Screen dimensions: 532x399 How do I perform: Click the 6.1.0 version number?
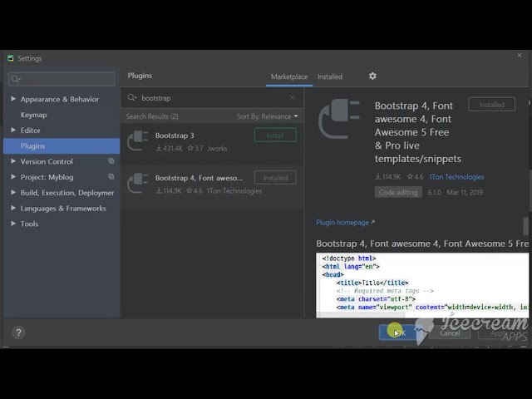[434, 192]
